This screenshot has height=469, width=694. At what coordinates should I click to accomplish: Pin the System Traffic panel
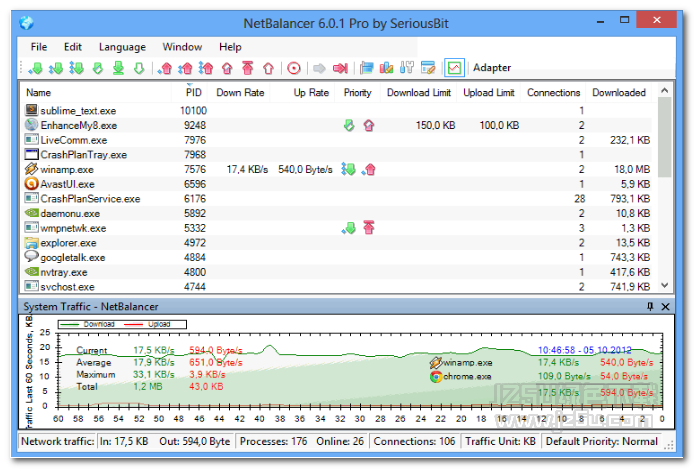pyautogui.click(x=650, y=306)
